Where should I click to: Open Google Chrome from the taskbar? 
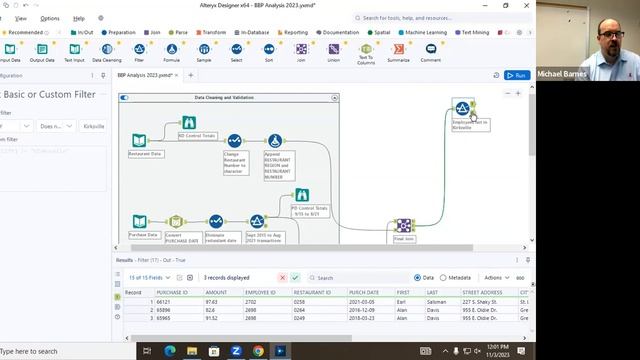click(258, 351)
